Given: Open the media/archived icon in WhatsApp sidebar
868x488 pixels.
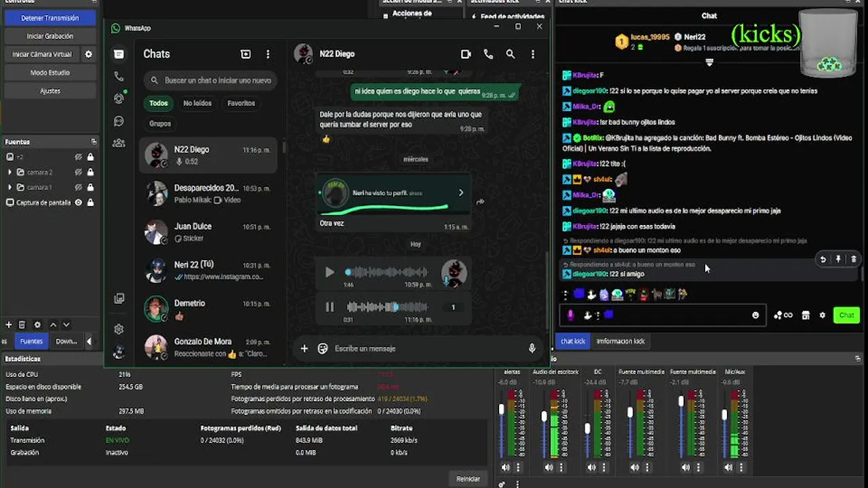Looking at the screenshot, I should coord(119,299).
